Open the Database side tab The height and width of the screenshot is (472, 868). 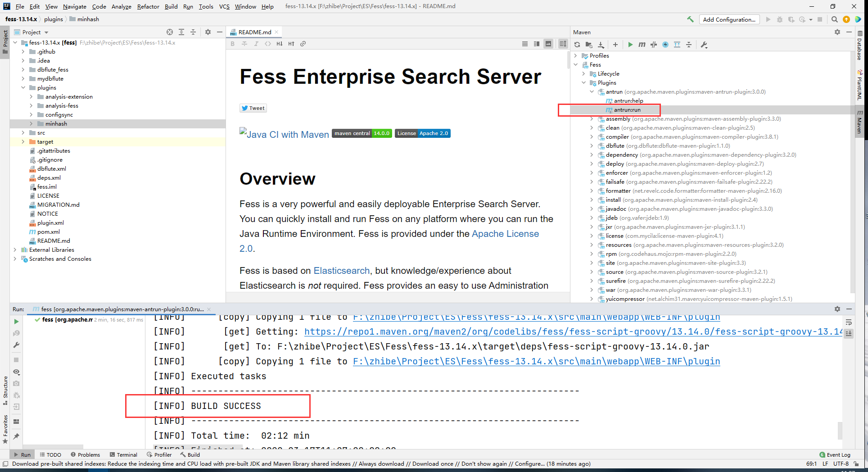[x=860, y=46]
